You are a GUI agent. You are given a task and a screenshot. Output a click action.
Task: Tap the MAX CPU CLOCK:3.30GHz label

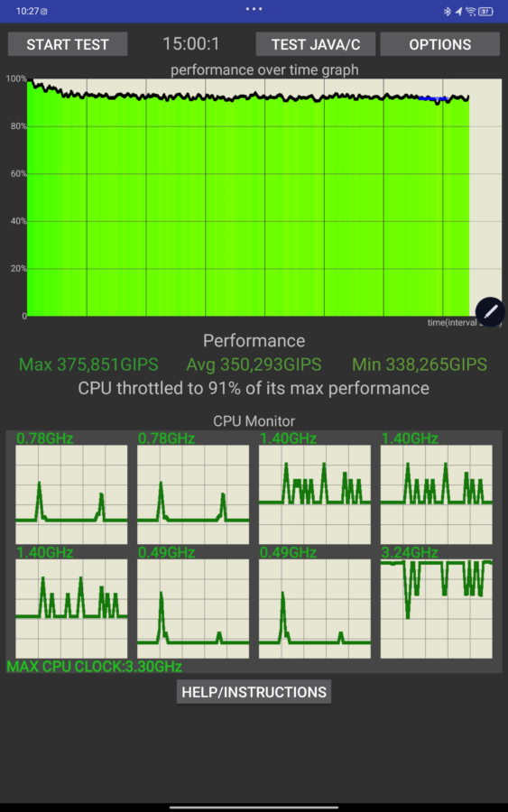point(94,667)
